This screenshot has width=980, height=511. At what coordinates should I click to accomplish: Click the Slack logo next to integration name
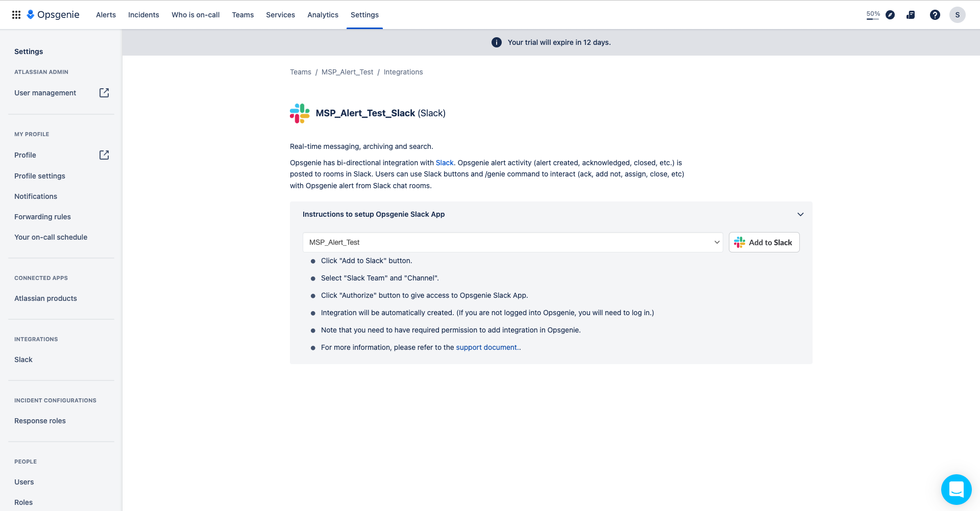pyautogui.click(x=300, y=113)
